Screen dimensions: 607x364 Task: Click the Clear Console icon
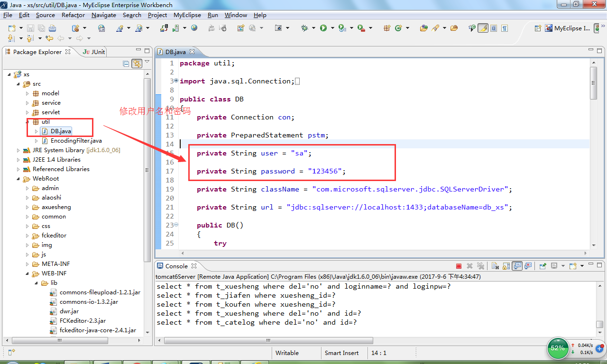(x=495, y=266)
